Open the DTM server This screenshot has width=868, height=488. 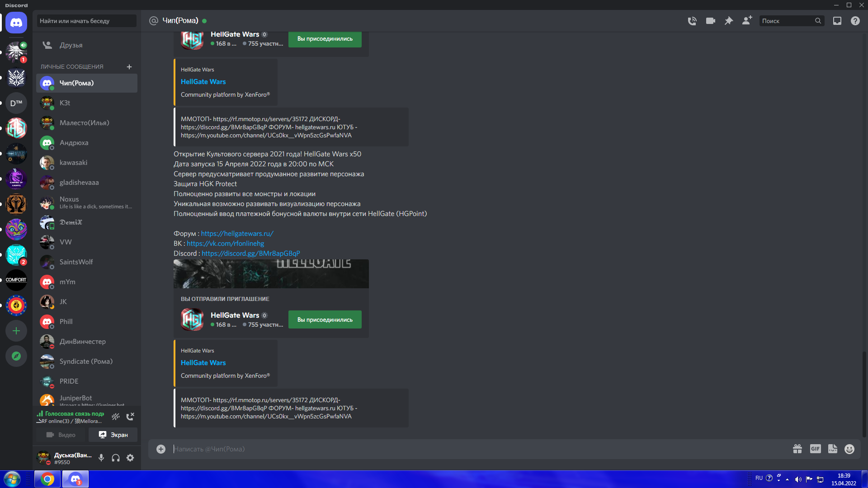click(16, 103)
